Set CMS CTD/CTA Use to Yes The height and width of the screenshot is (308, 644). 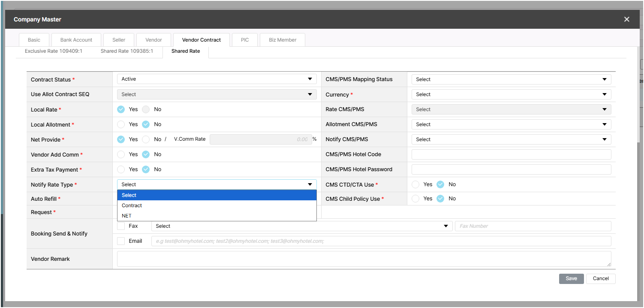415,184
